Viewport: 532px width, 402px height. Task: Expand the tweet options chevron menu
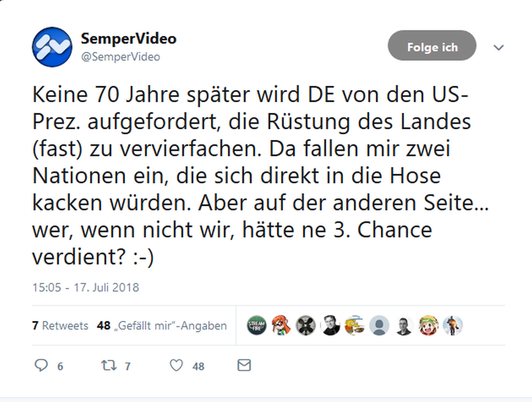click(x=498, y=47)
